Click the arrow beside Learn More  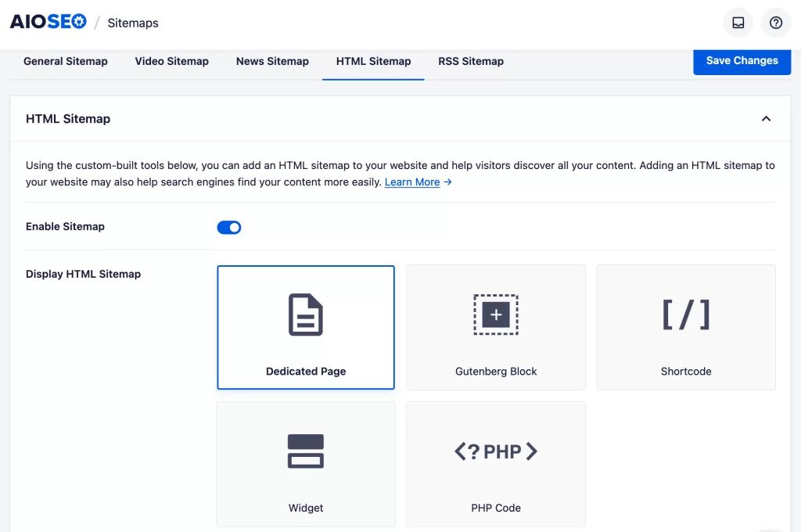tap(447, 182)
